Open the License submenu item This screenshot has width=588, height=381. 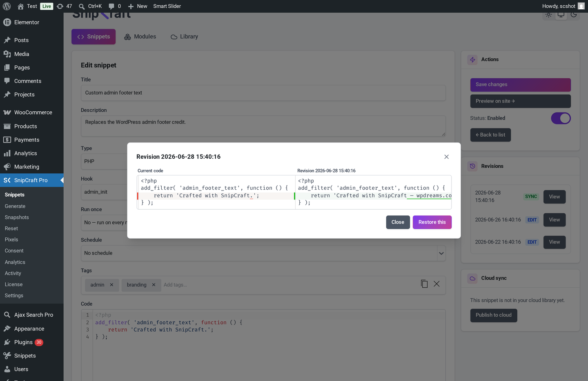tap(13, 285)
